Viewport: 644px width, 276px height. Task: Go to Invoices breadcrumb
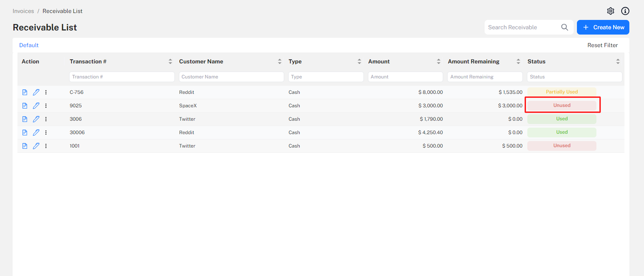pyautogui.click(x=23, y=11)
